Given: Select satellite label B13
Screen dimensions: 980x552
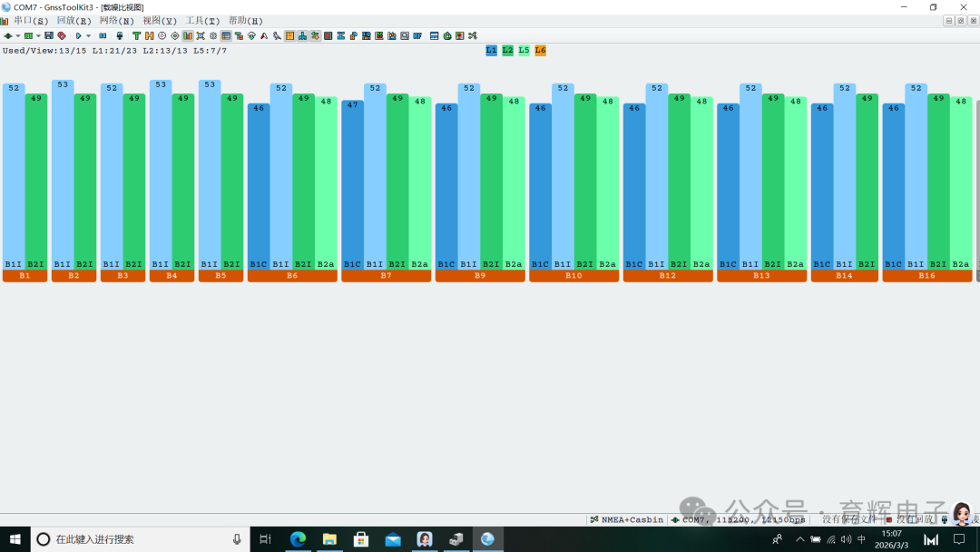Looking at the screenshot, I should [x=761, y=276].
